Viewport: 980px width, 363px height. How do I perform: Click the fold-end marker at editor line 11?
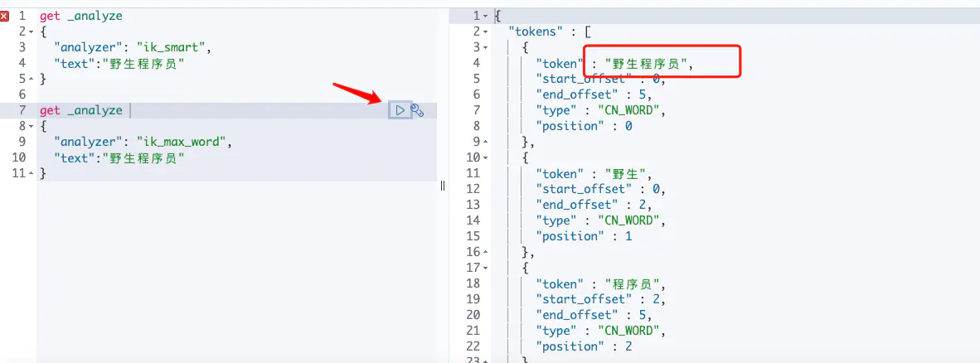[x=32, y=173]
